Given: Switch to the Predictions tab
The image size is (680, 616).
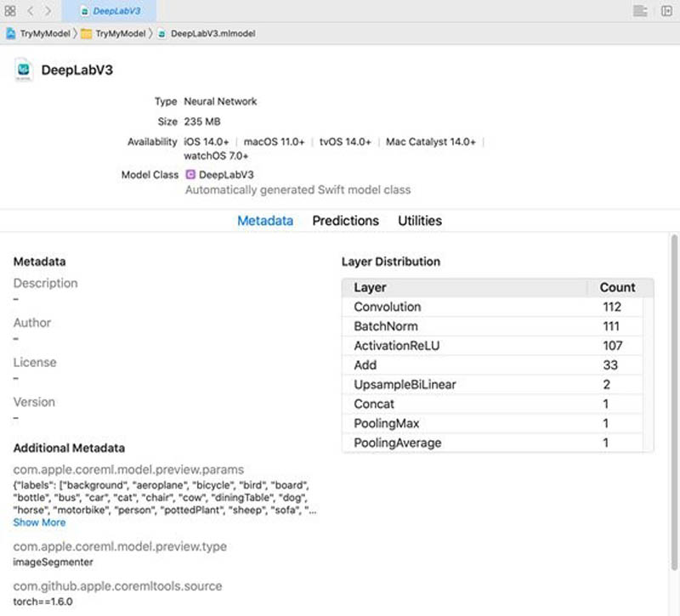Looking at the screenshot, I should [346, 221].
